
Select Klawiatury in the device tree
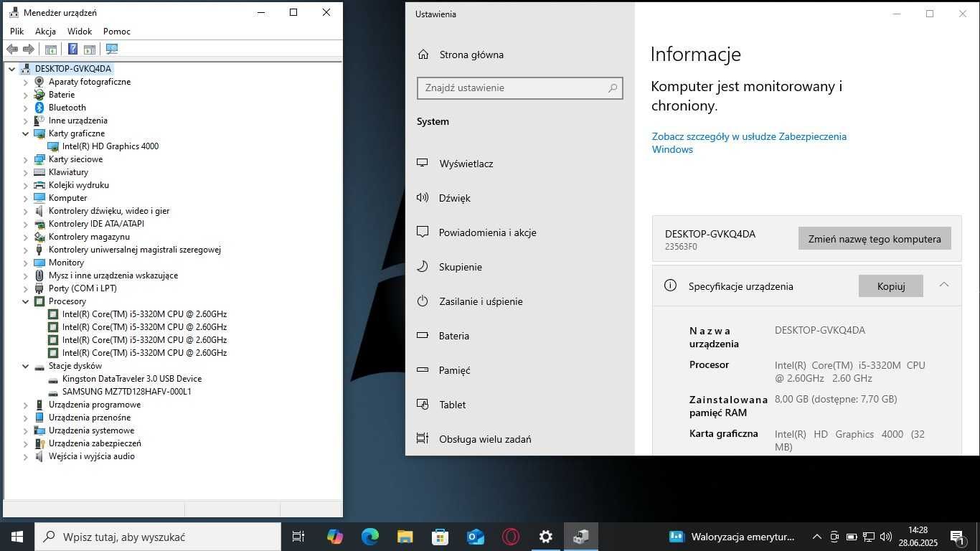pyautogui.click(x=68, y=172)
